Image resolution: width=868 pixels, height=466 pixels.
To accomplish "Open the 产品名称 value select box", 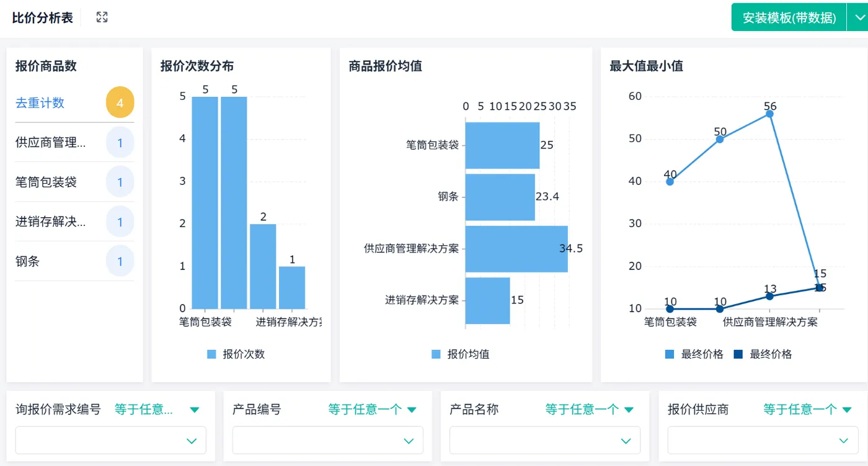I will pos(544,441).
